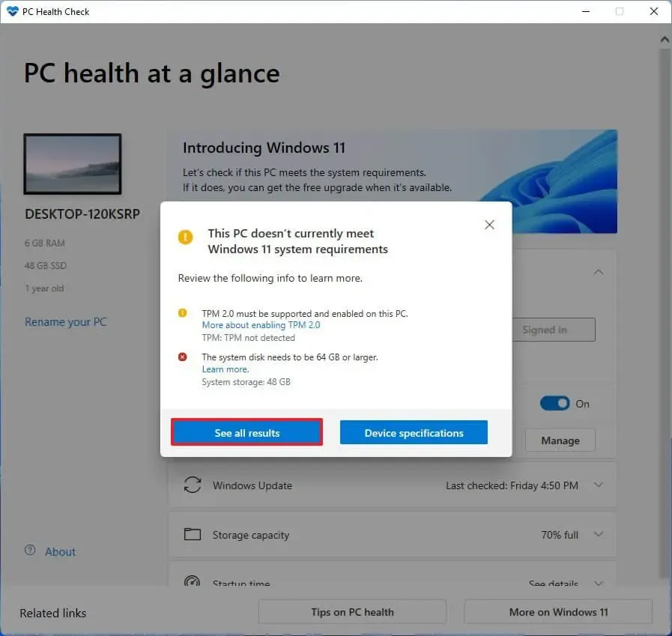Click the Storage capacity folder icon
The width and height of the screenshot is (672, 636).
click(193, 534)
